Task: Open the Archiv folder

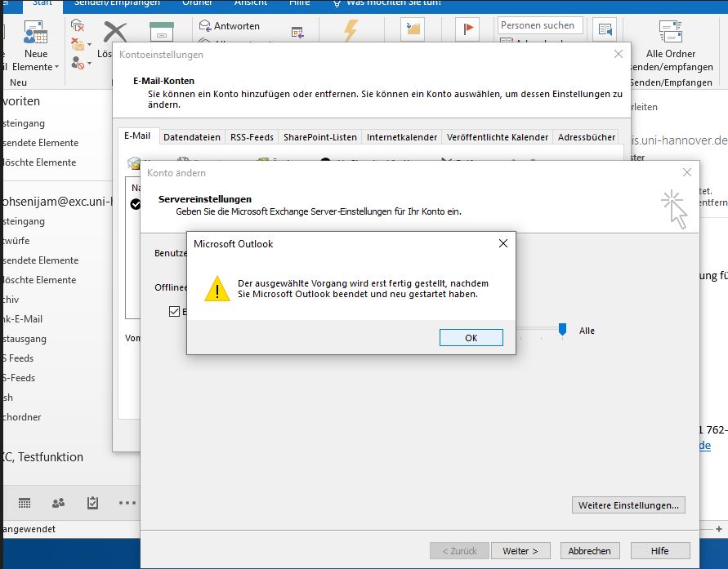Action: (11, 300)
